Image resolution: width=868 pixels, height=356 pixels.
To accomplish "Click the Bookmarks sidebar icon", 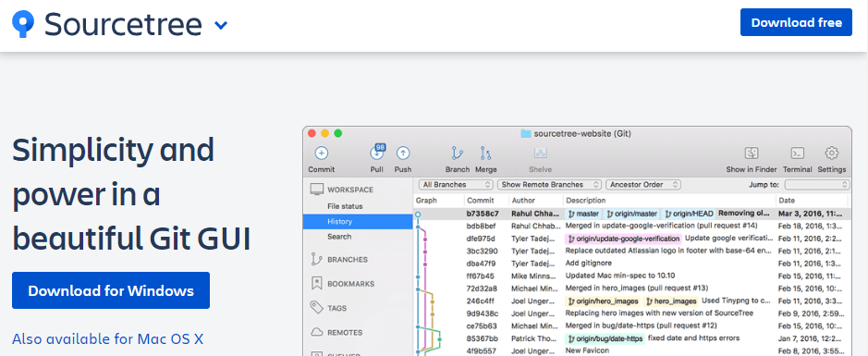I will click(317, 284).
